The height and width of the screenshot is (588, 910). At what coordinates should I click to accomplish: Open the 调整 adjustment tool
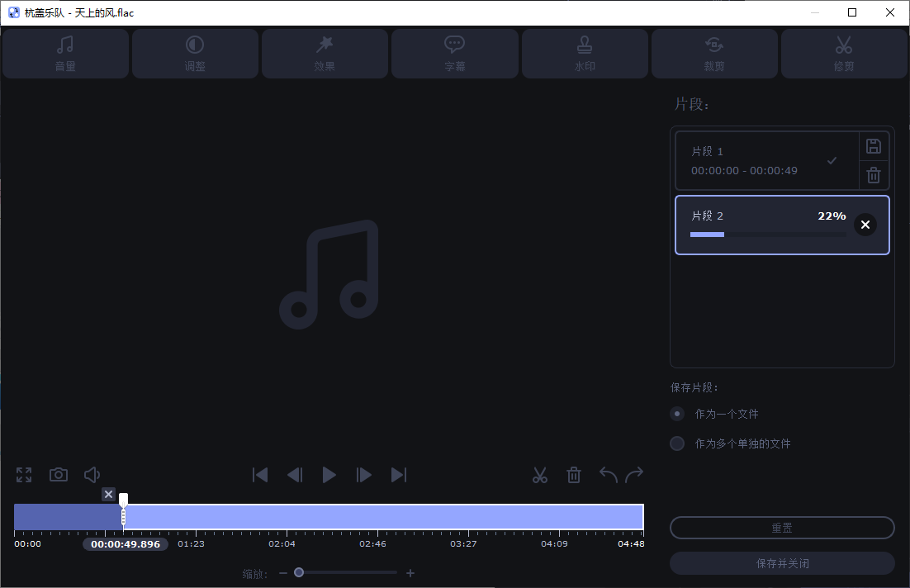195,53
